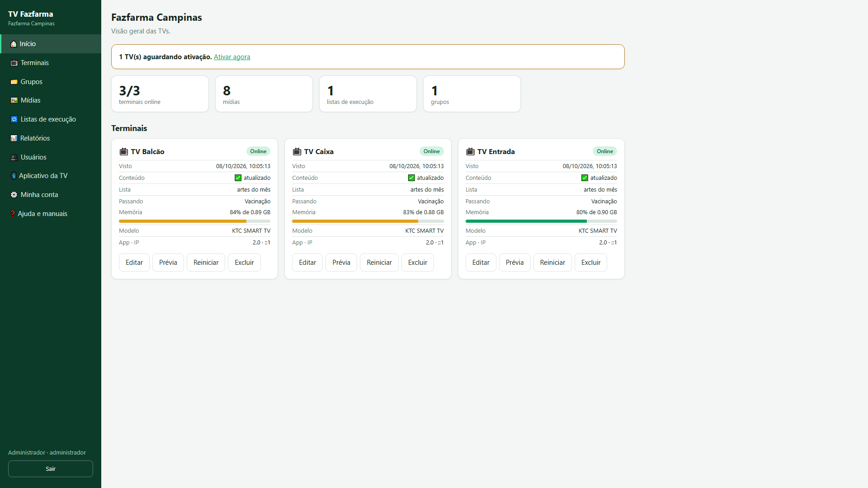This screenshot has height=488, width=868.
Task: Click the Minha conta gear icon
Action: coord(14,195)
